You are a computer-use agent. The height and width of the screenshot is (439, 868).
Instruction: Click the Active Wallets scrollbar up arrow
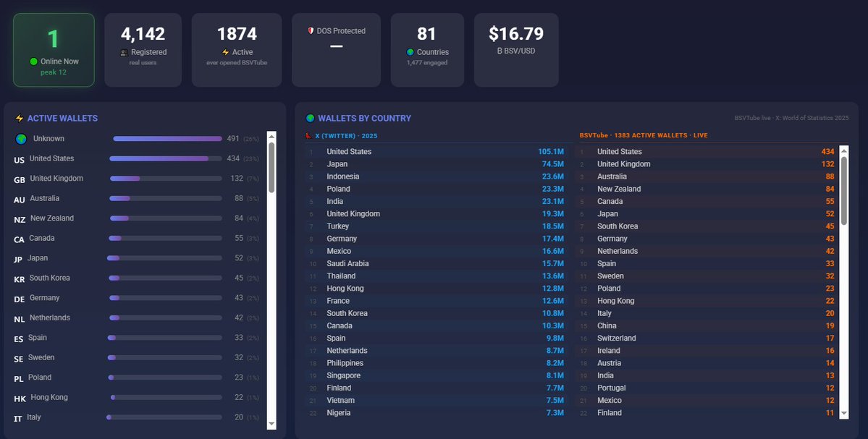[x=271, y=136]
